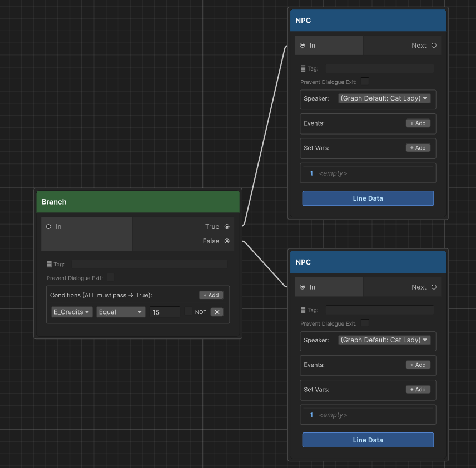
Task: Select line 1 <empty> in the lower NPC node
Action: 368,415
